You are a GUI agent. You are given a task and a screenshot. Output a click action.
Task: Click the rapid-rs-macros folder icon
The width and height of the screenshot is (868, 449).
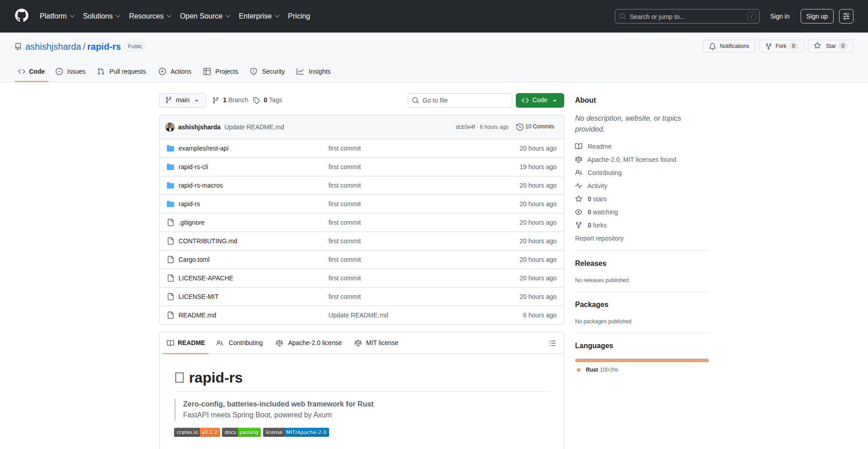[170, 185]
